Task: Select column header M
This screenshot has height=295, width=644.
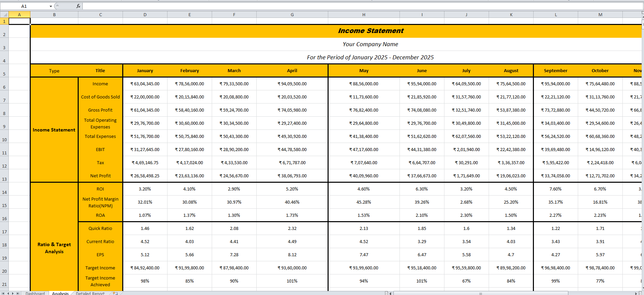Action: tap(600, 14)
